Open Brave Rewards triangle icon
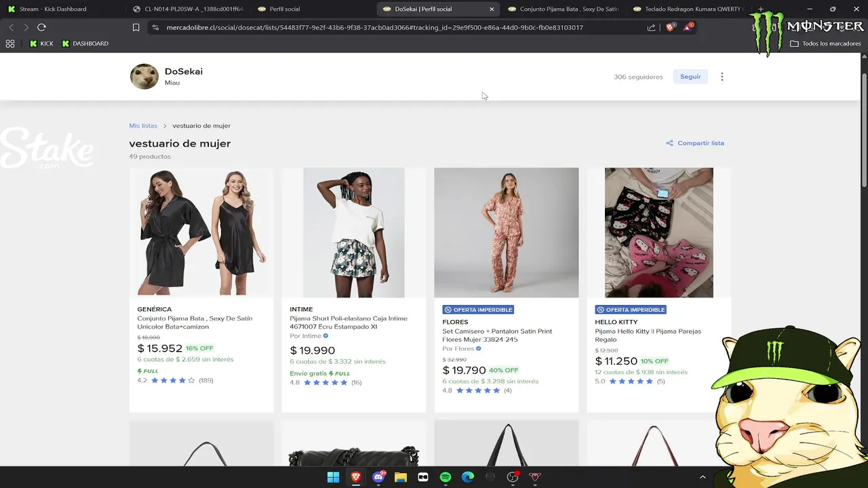The image size is (868, 488). (x=688, y=27)
